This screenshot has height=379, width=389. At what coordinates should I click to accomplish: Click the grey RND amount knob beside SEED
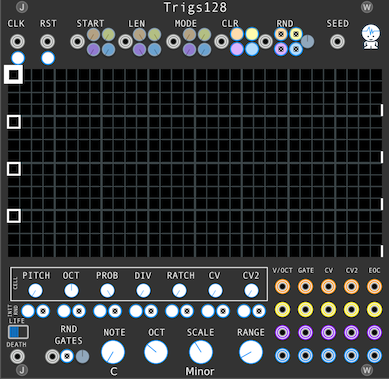coord(308,42)
